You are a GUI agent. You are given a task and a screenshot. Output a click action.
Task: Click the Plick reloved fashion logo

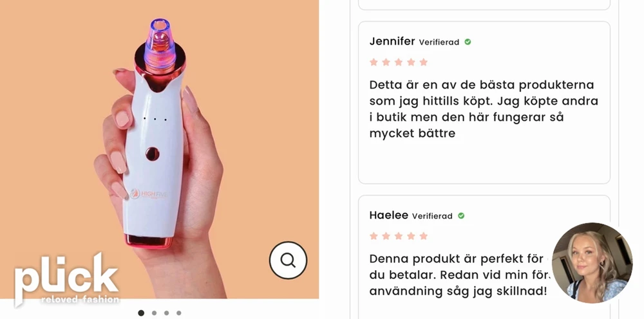pyautogui.click(x=67, y=279)
